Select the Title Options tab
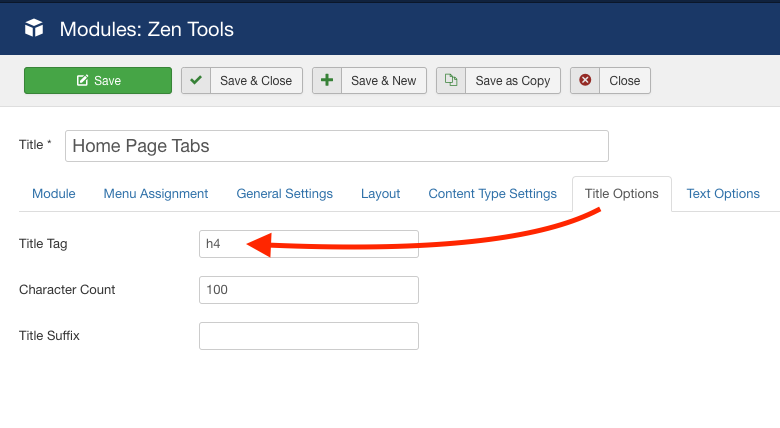 tap(621, 194)
